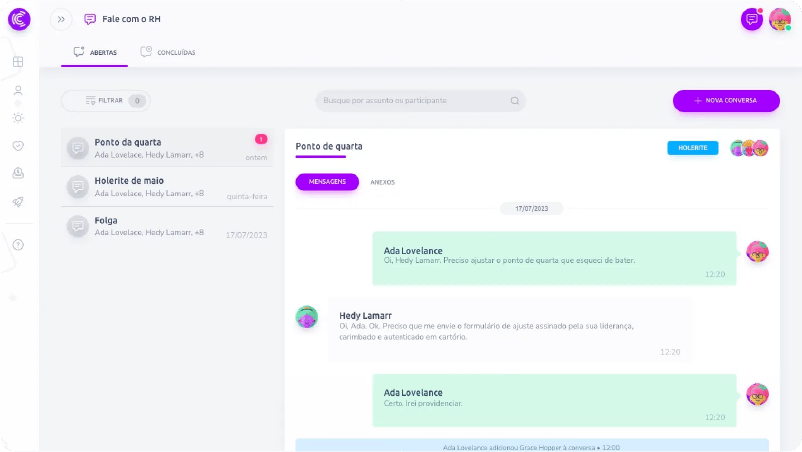The width and height of the screenshot is (802, 452).
Task: Click the 'quinta-feira' timestamp in conversation list
Action: (x=247, y=196)
